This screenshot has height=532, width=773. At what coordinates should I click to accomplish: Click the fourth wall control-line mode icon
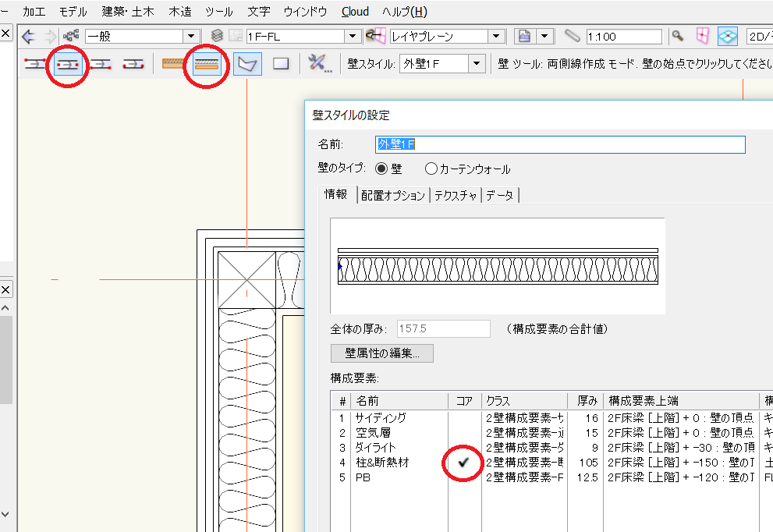pyautogui.click(x=133, y=64)
